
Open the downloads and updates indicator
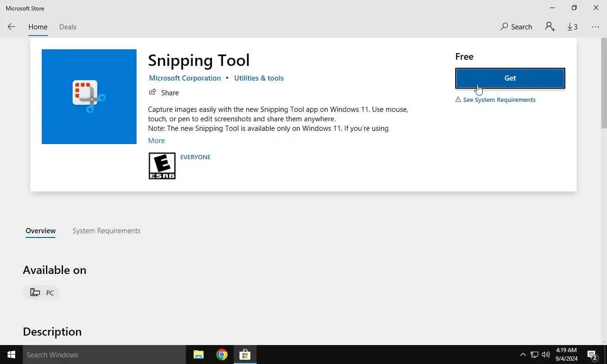point(572,27)
